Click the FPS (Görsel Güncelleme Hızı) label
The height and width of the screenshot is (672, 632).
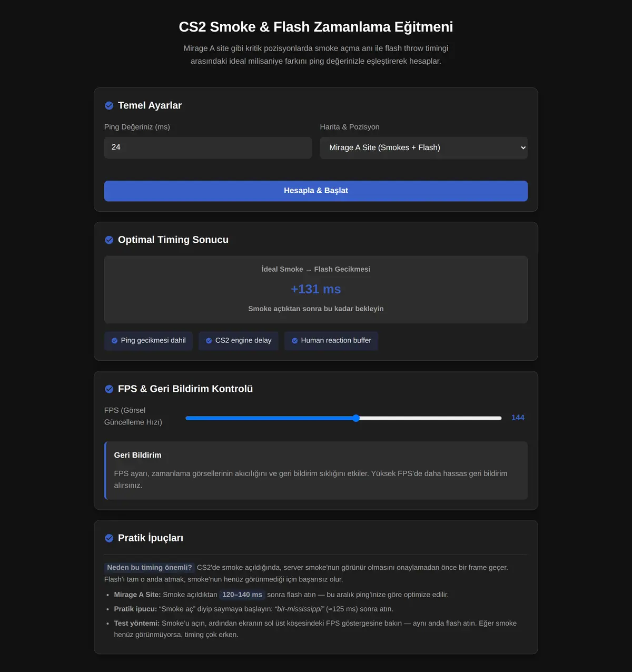pyautogui.click(x=133, y=416)
